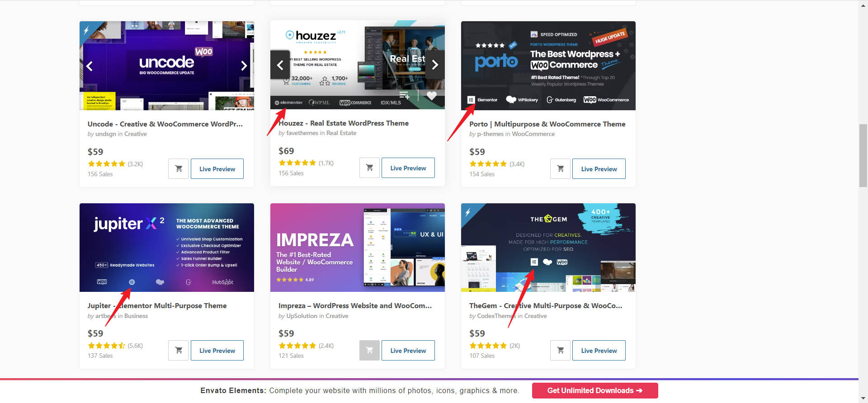Open Creative category under Impreza

tap(337, 316)
